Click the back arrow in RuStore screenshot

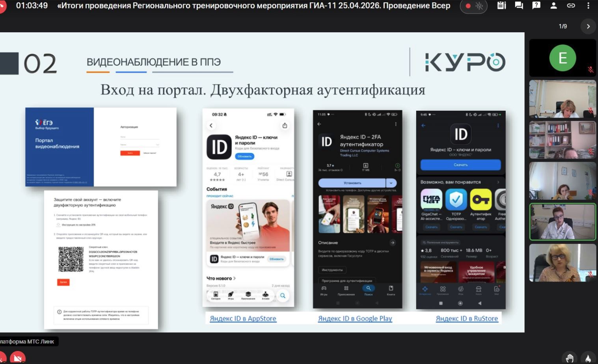pyautogui.click(x=423, y=125)
